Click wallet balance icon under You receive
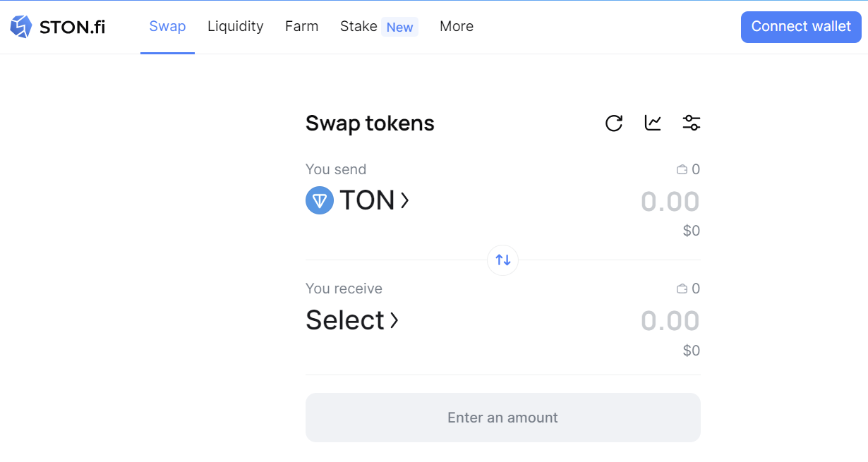This screenshot has width=868, height=462. point(682,289)
